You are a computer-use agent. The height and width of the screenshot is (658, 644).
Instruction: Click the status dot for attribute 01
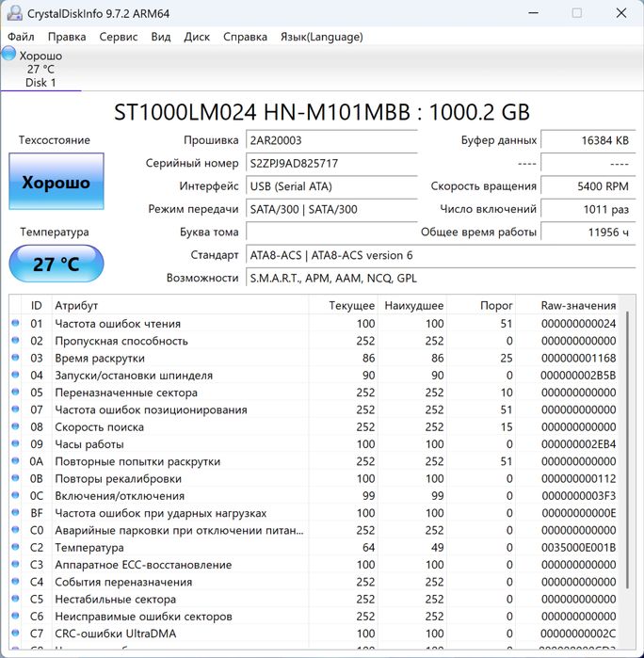[15, 323]
